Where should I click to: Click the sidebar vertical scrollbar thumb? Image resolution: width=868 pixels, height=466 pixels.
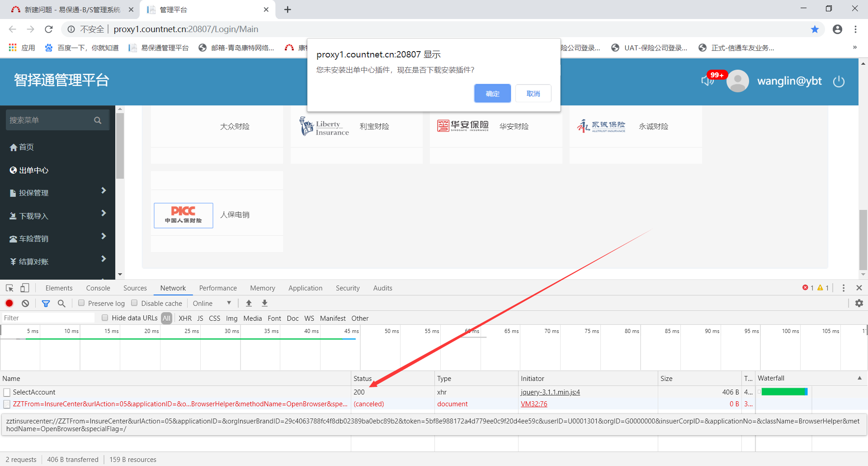pyautogui.click(x=120, y=146)
